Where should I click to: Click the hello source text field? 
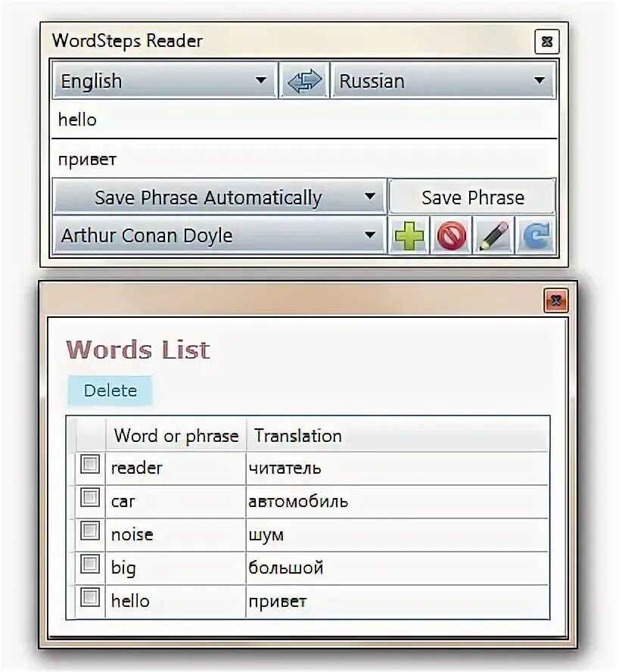pyautogui.click(x=304, y=120)
